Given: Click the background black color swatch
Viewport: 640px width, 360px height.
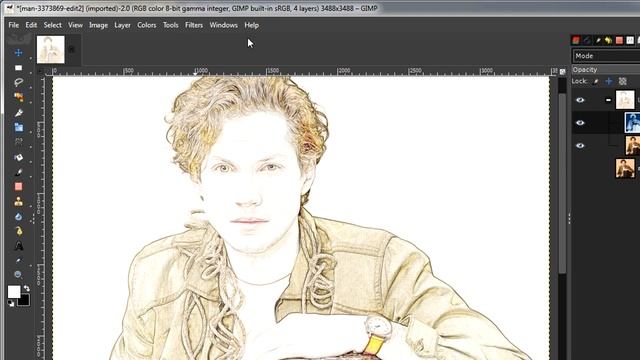Looking at the screenshot, I should click(24, 301).
